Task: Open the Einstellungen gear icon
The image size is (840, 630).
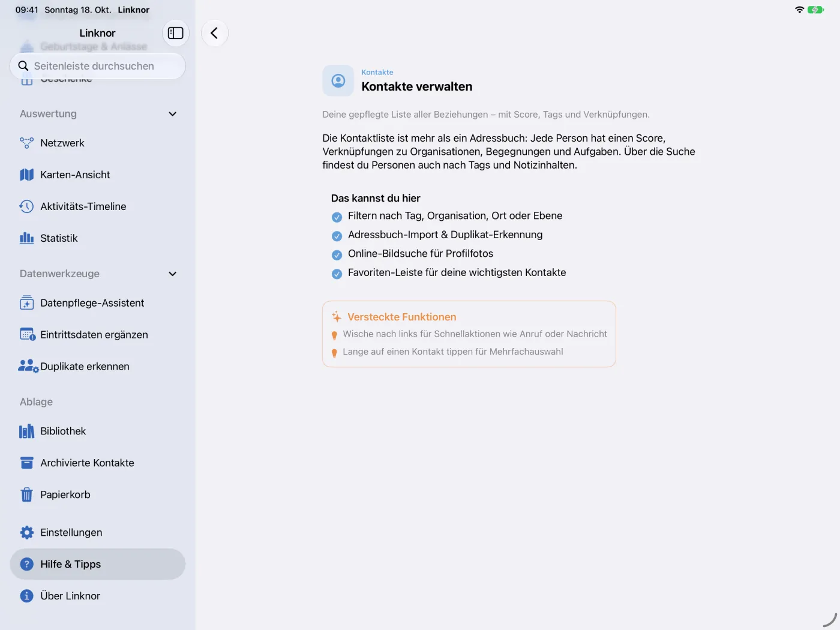Action: (26, 533)
